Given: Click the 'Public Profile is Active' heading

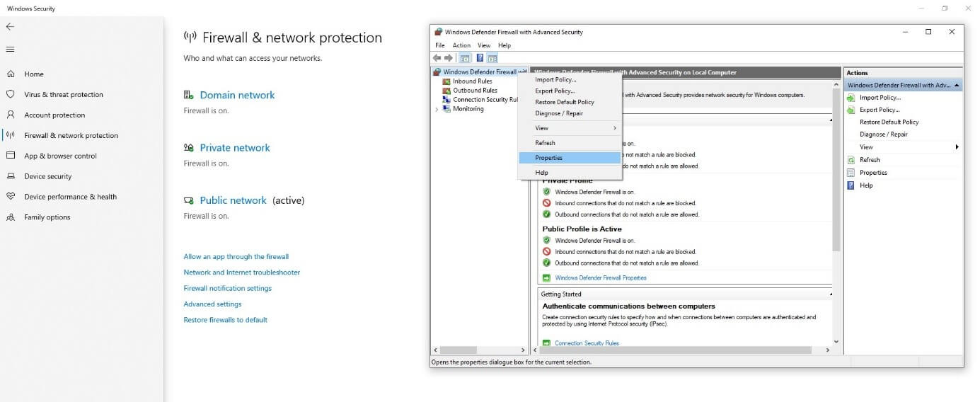Looking at the screenshot, I should click(x=582, y=229).
